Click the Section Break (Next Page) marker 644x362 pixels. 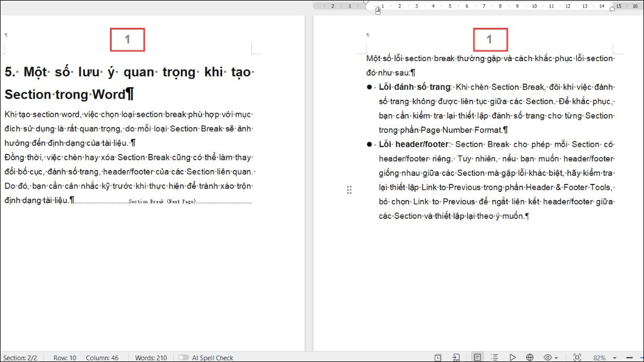pyautogui.click(x=163, y=202)
